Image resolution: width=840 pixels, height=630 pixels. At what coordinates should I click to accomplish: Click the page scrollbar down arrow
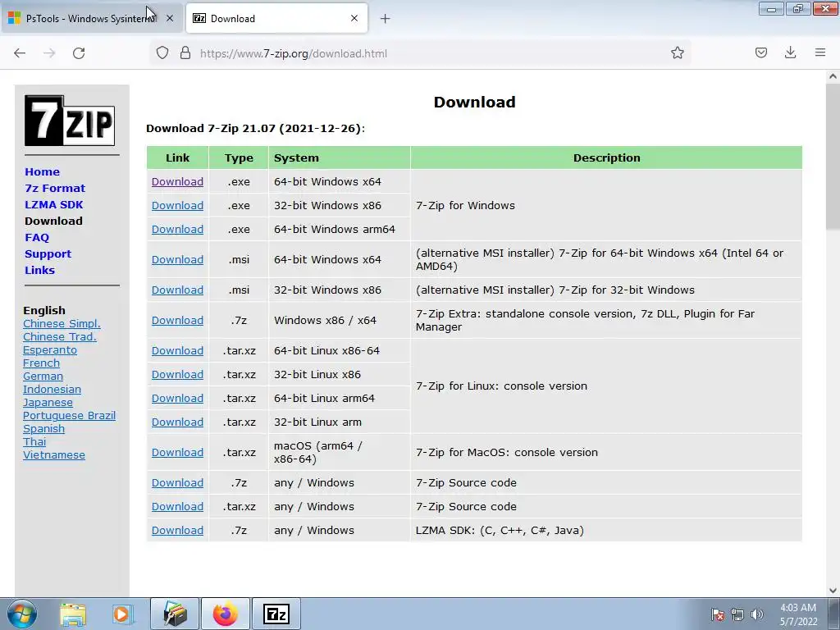click(x=833, y=591)
